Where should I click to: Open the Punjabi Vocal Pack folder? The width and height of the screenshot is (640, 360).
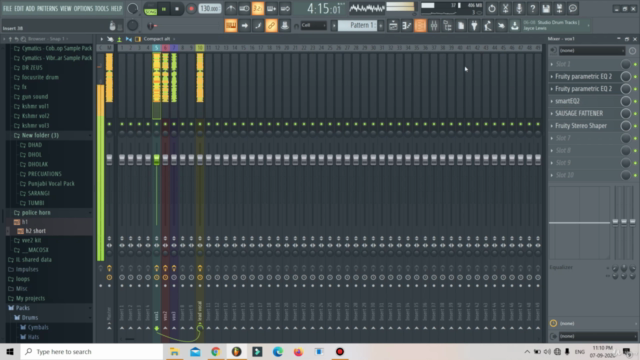pyautogui.click(x=51, y=184)
